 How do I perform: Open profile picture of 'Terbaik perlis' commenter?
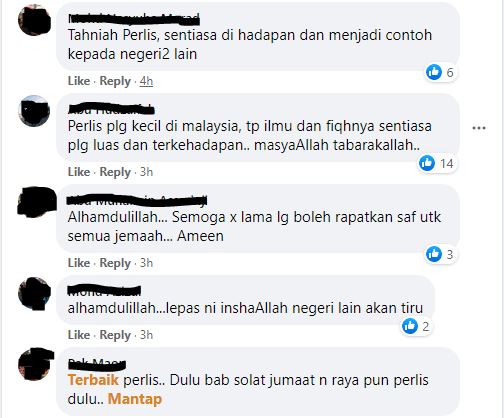pyautogui.click(x=36, y=364)
